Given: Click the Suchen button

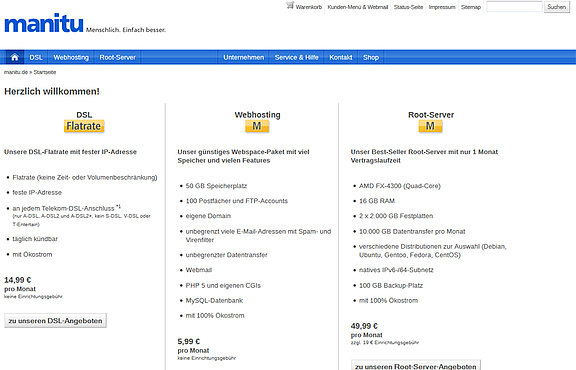Looking at the screenshot, I should tap(557, 7).
